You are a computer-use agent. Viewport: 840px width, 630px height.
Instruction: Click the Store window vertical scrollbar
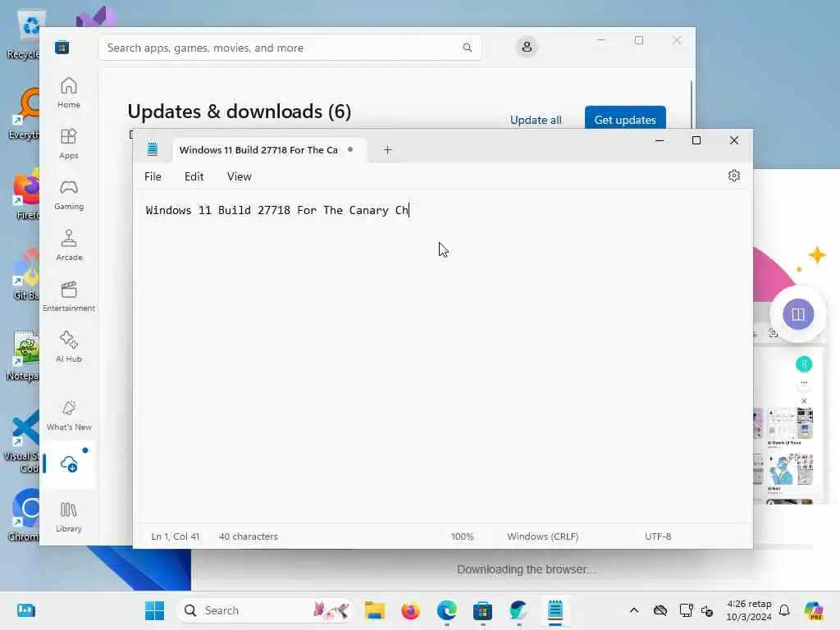(691, 104)
